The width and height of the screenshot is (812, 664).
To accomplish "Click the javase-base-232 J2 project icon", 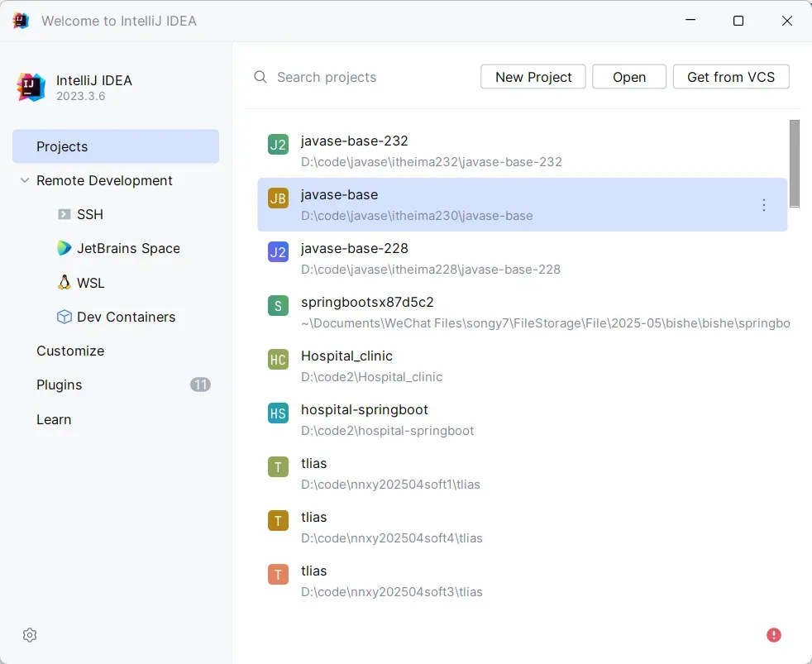I will [278, 145].
